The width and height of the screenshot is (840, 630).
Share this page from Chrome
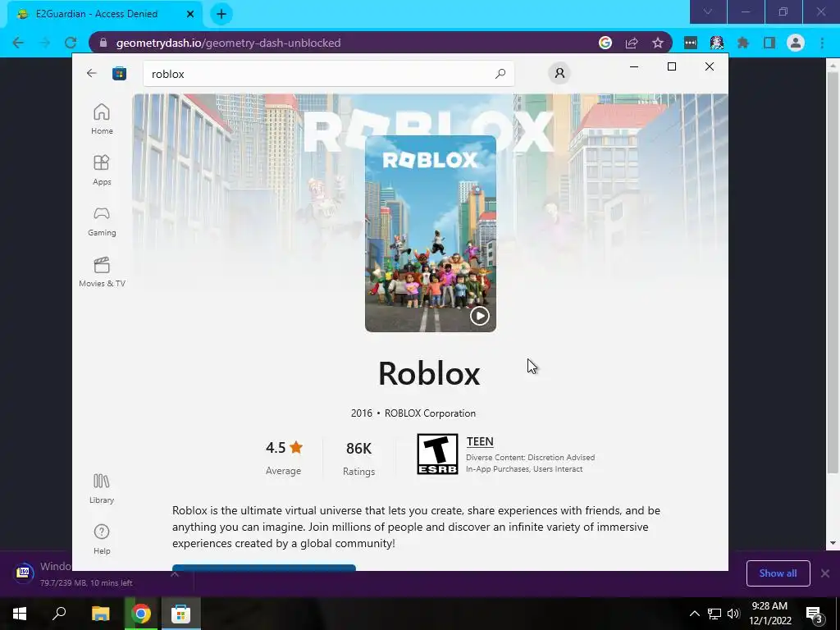pos(632,43)
